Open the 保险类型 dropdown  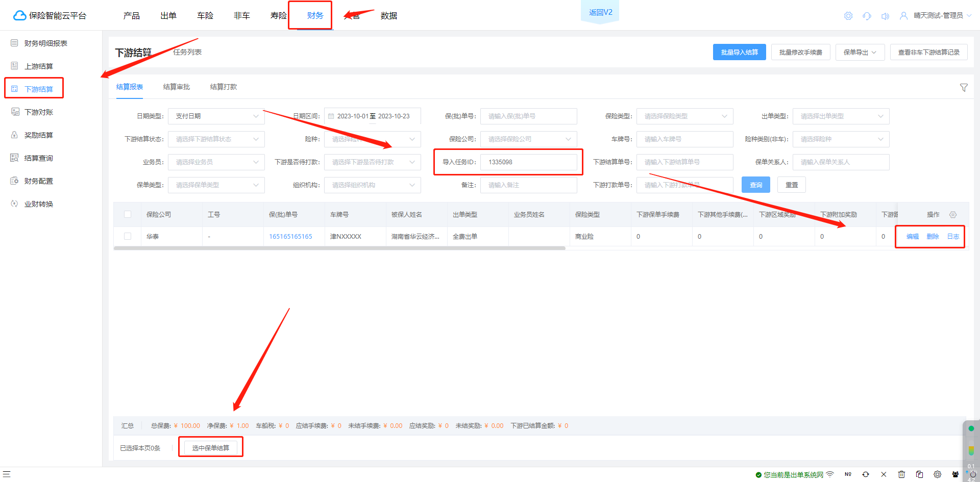click(685, 116)
